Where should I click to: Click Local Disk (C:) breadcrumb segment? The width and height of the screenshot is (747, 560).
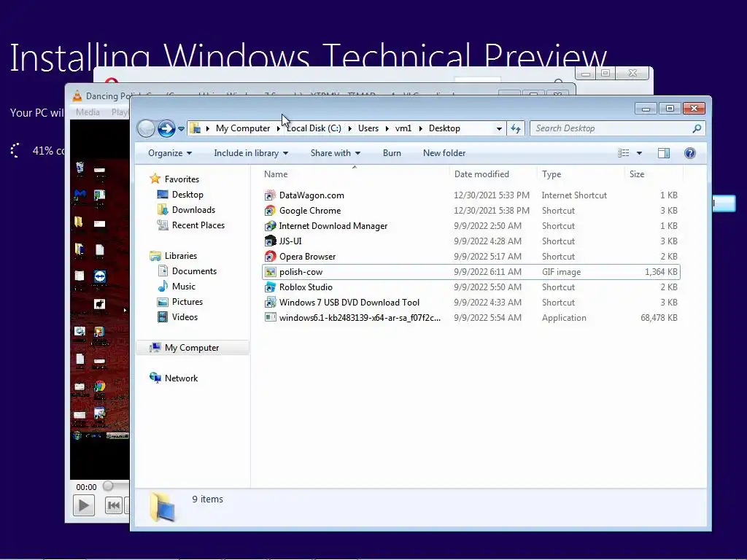pyautogui.click(x=314, y=128)
